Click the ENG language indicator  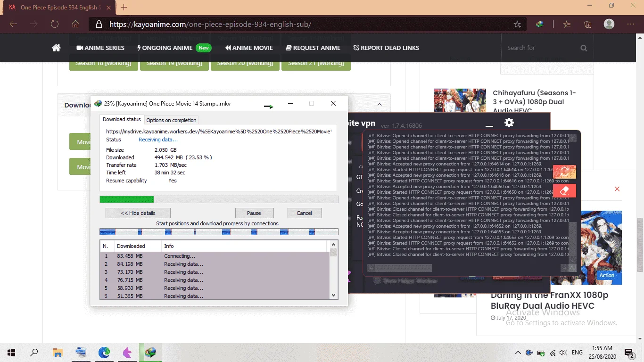pyautogui.click(x=577, y=353)
